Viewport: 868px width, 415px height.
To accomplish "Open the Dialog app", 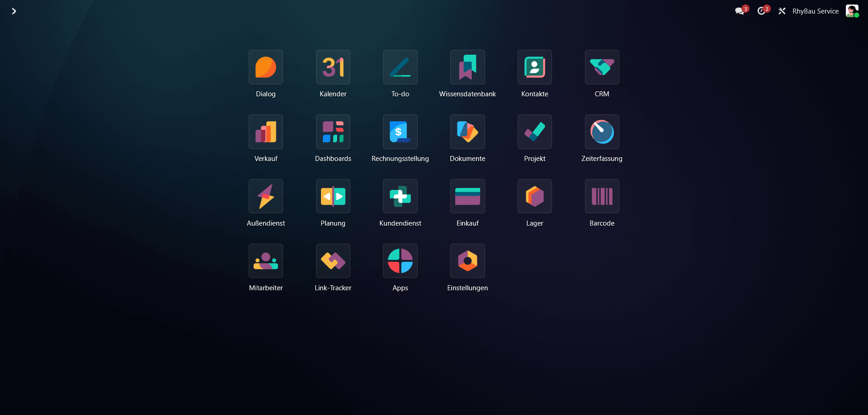I will (266, 67).
